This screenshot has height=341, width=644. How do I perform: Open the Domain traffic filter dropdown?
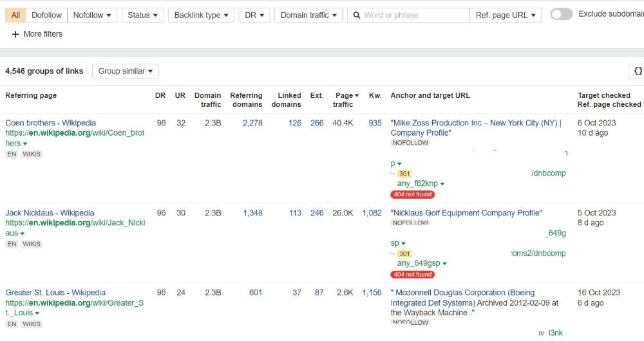pos(308,15)
